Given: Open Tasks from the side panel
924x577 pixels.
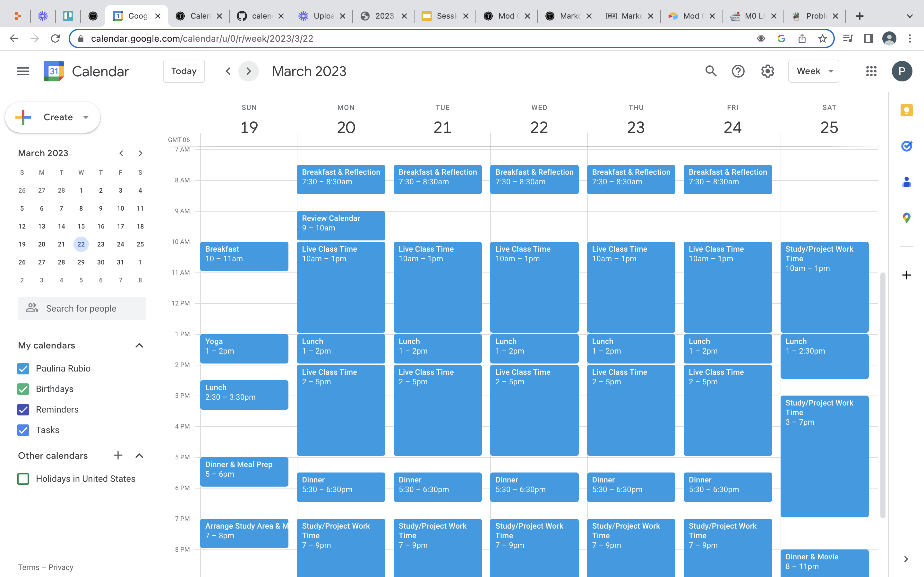Looking at the screenshot, I should pyautogui.click(x=906, y=146).
